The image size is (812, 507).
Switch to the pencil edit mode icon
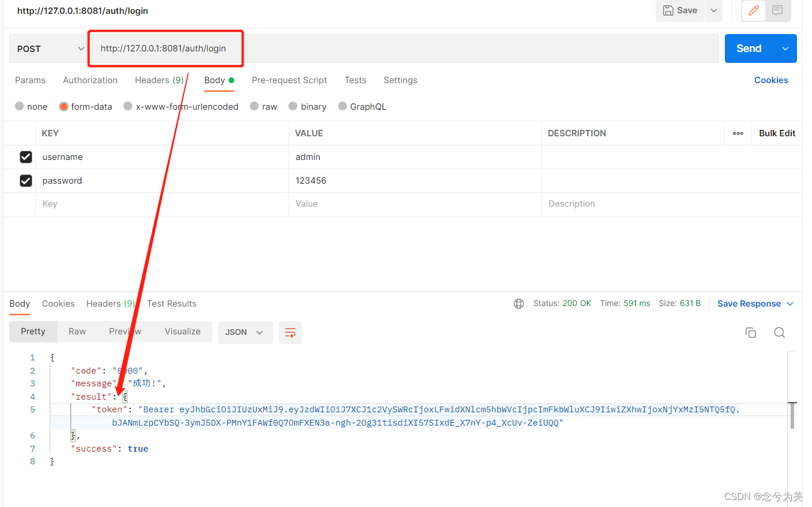pos(753,10)
